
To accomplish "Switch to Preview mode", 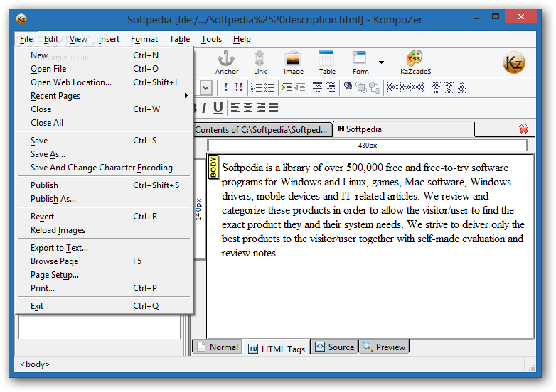I will point(384,347).
